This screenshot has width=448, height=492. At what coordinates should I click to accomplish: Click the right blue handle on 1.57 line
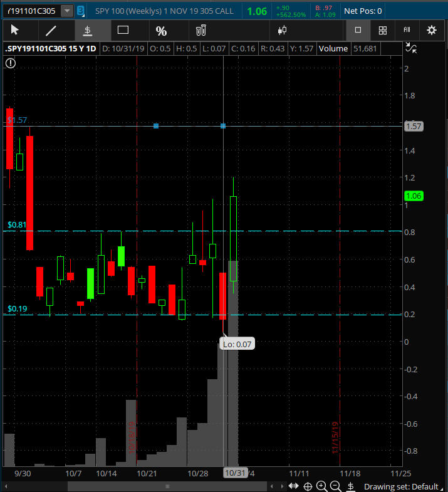tap(223, 126)
